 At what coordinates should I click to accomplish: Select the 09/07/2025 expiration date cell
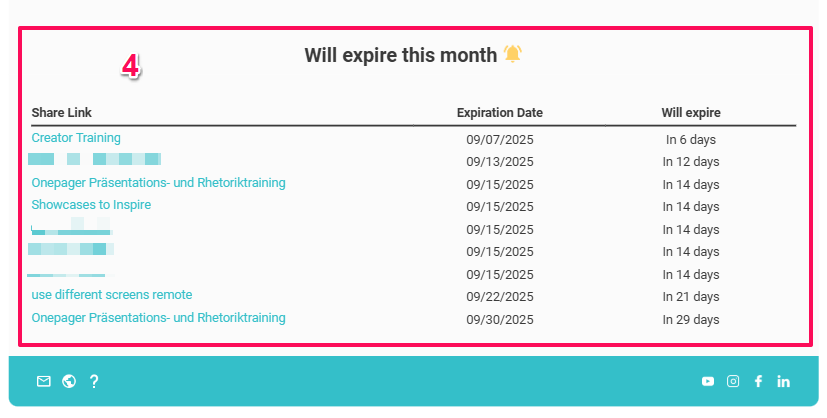(500, 140)
